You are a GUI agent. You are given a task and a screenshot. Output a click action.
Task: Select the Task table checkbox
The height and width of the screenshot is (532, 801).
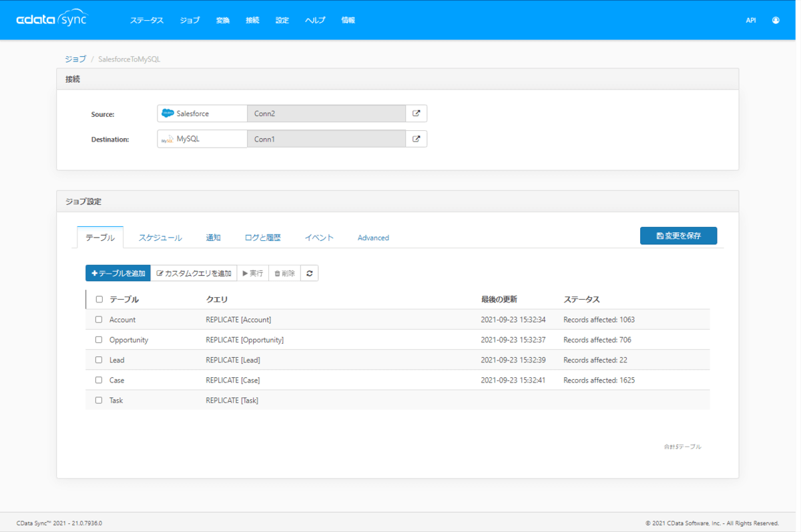point(99,401)
